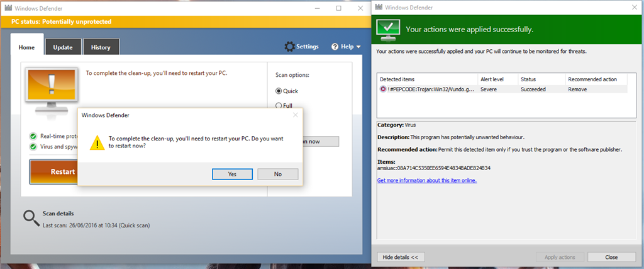Click the partially hidden Scan now button
This screenshot has height=269, width=644.
(x=320, y=142)
